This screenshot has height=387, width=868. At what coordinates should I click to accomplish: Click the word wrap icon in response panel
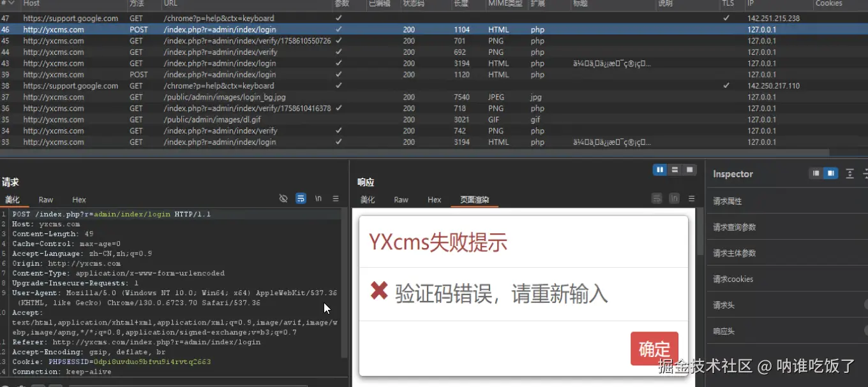[657, 199]
